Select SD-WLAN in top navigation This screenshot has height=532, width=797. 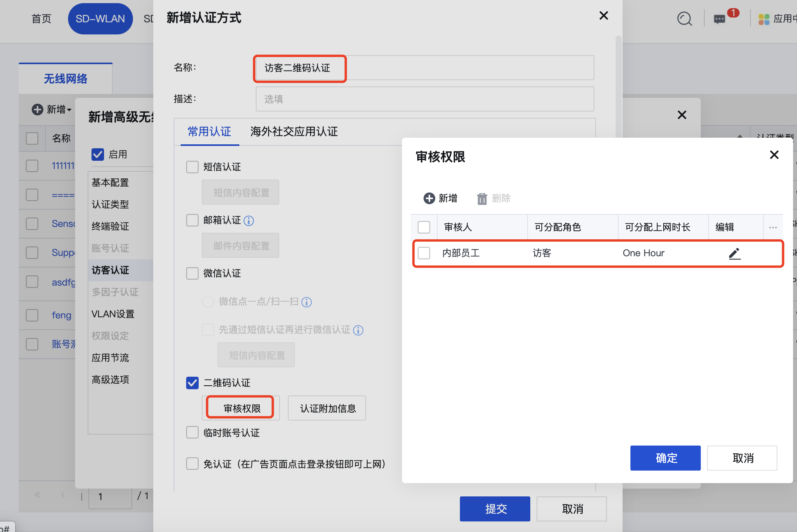tap(100, 19)
